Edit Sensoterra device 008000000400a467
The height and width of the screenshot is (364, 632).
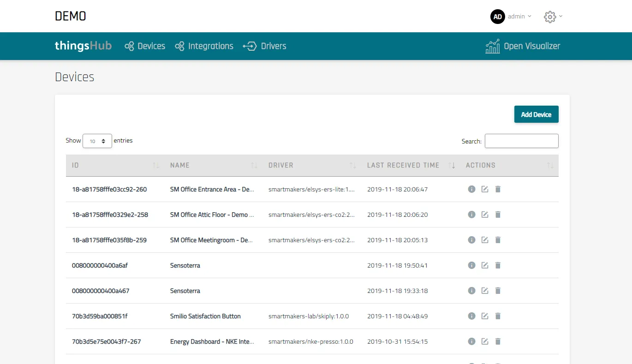coord(485,291)
